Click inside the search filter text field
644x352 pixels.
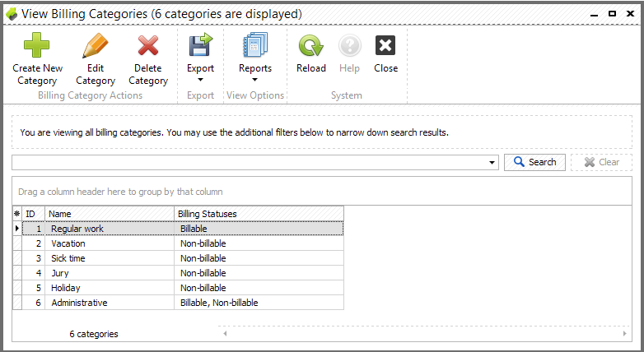tap(249, 163)
